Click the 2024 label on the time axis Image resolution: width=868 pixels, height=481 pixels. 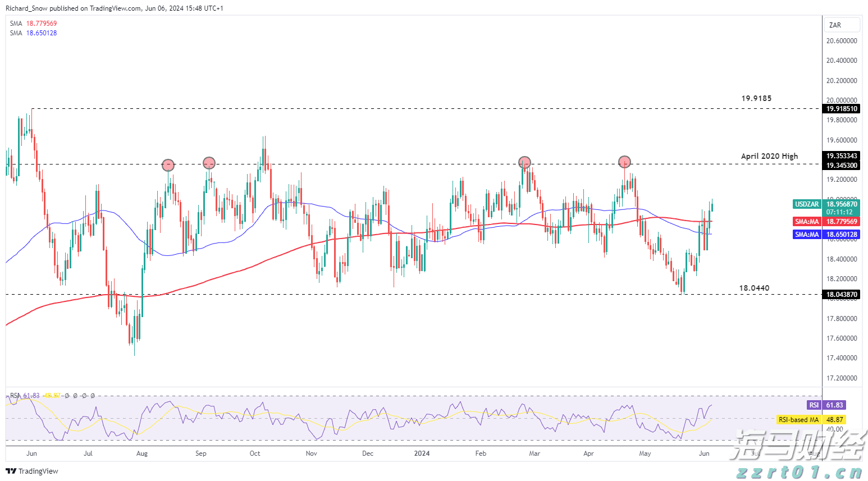(x=422, y=453)
